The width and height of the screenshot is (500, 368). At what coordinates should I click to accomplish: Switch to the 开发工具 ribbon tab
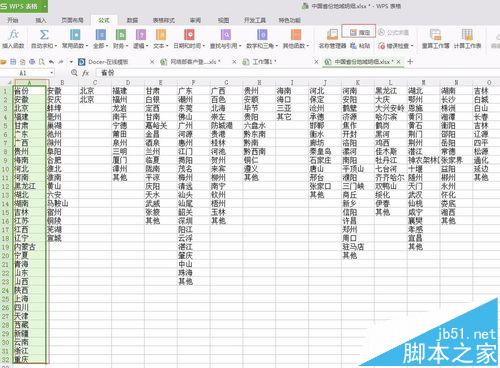pyautogui.click(x=255, y=20)
